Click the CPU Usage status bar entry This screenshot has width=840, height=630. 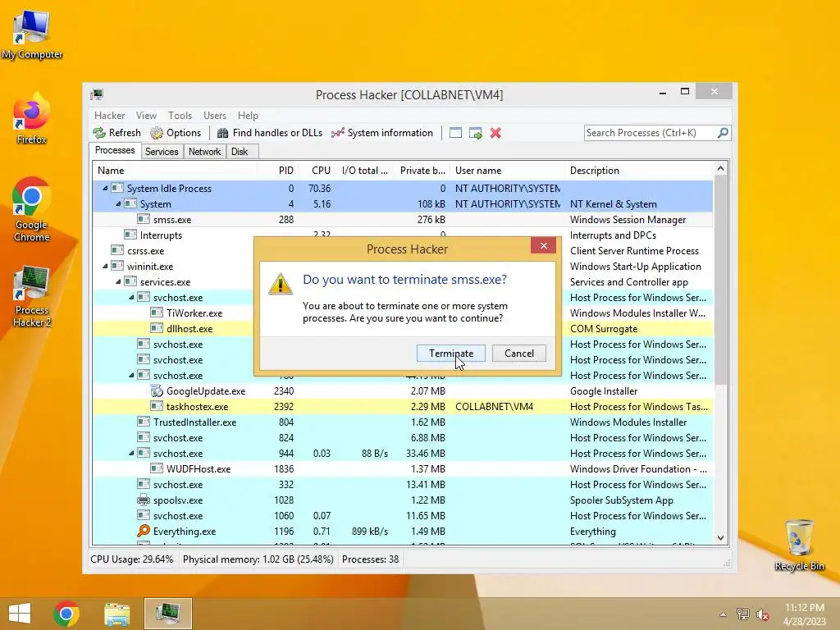tap(132, 559)
